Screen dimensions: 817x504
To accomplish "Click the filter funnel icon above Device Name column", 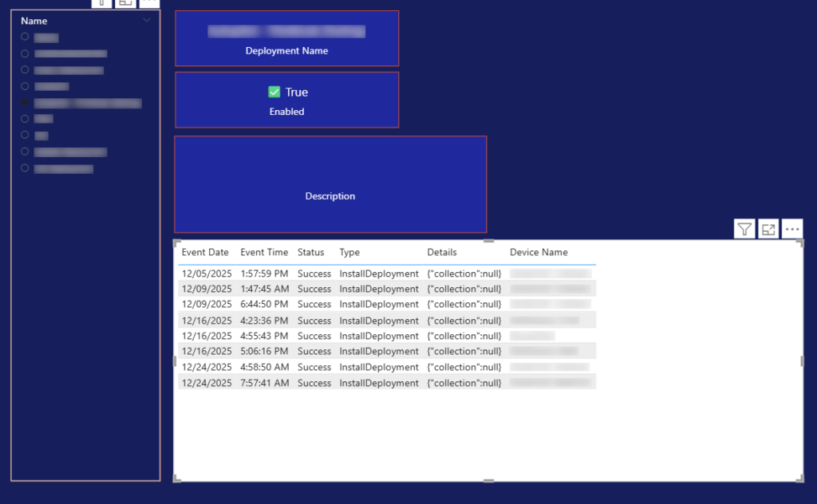I will coord(744,228).
